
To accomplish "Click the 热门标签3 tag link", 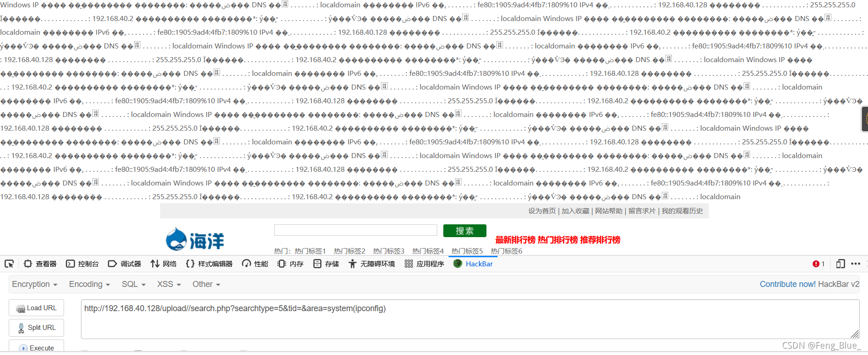I will tap(389, 251).
